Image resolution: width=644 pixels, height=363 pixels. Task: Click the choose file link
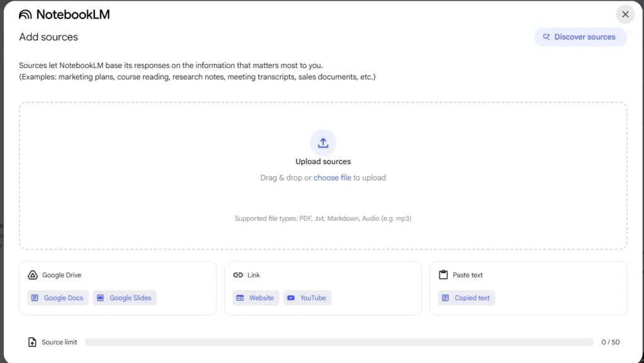tap(332, 178)
